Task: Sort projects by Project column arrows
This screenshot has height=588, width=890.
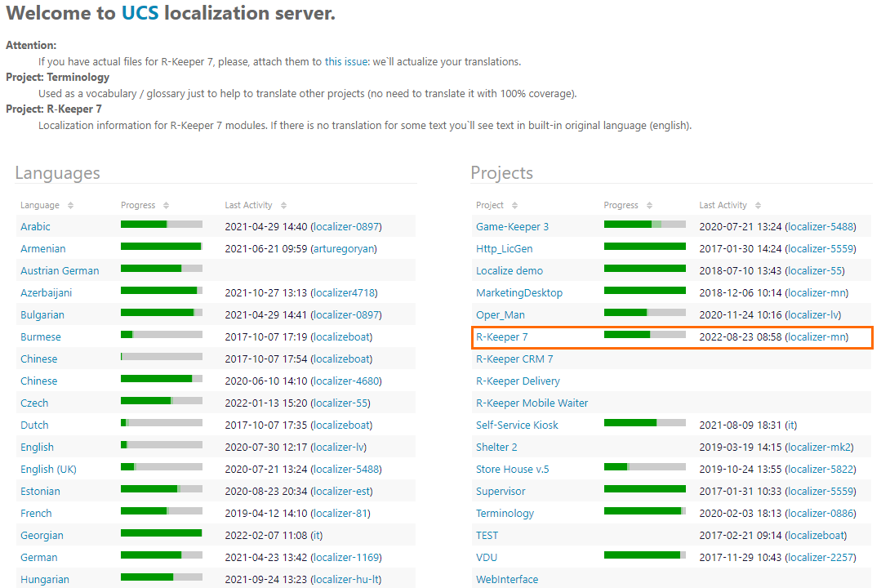Action: [515, 206]
